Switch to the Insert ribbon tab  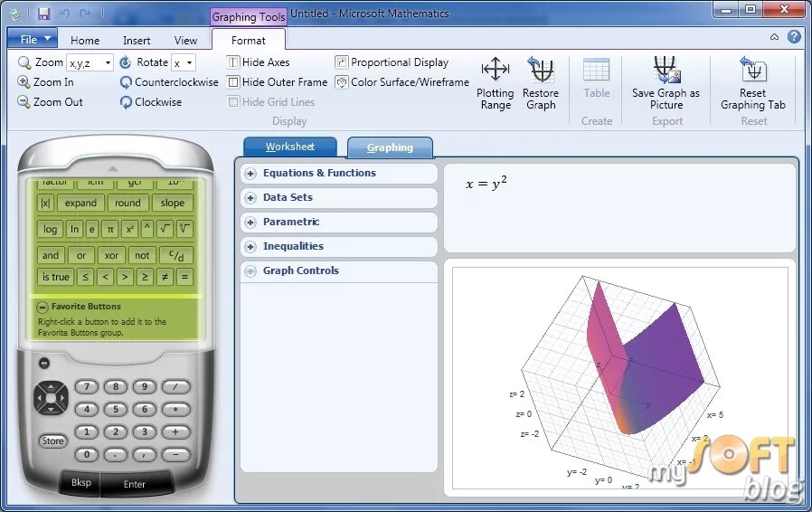137,41
